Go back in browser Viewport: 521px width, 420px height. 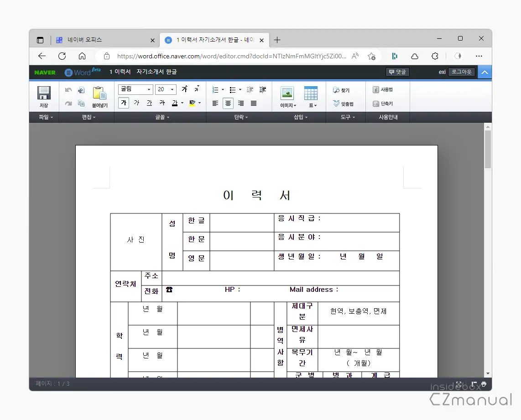pos(42,56)
